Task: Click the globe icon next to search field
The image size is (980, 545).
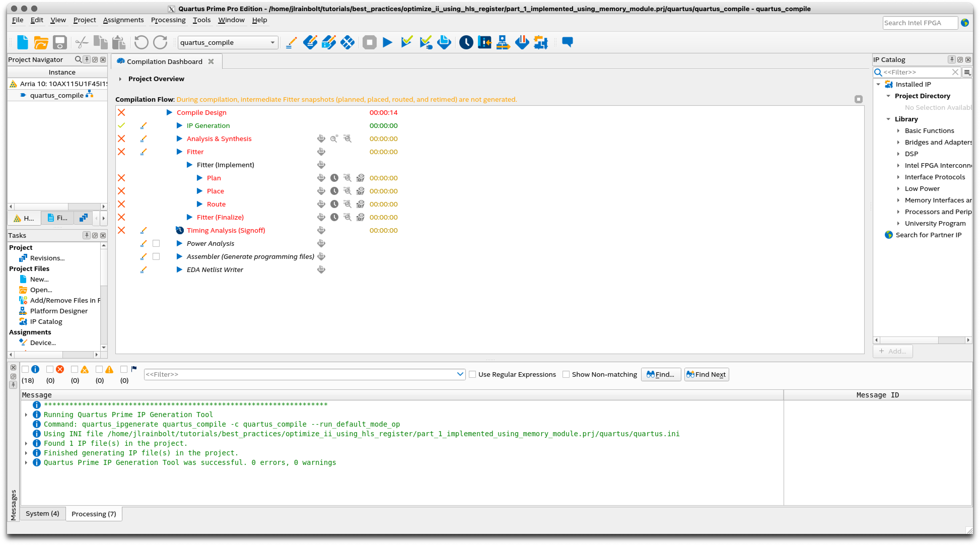Action: pos(965,22)
